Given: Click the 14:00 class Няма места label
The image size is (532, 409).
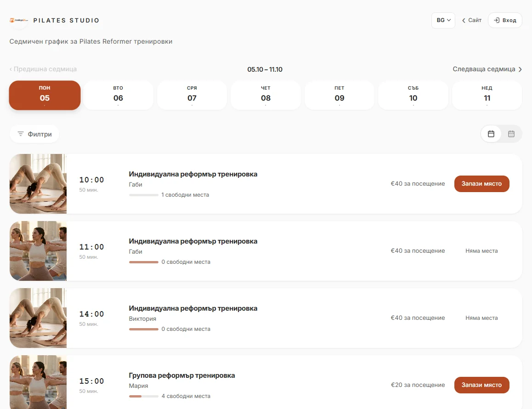Looking at the screenshot, I should coord(481,318).
